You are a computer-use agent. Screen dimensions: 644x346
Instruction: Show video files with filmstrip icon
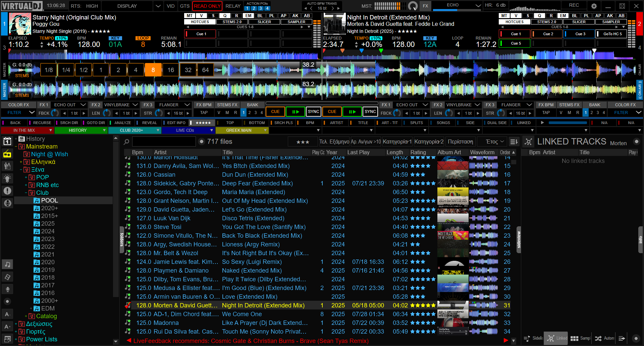7,277
